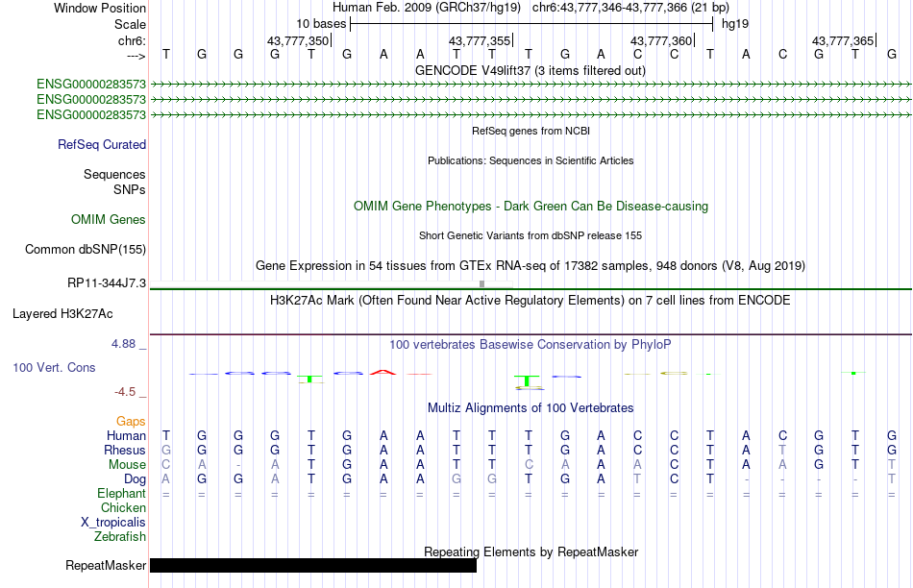Open GENCODE V49lift37 track title

tap(531, 70)
